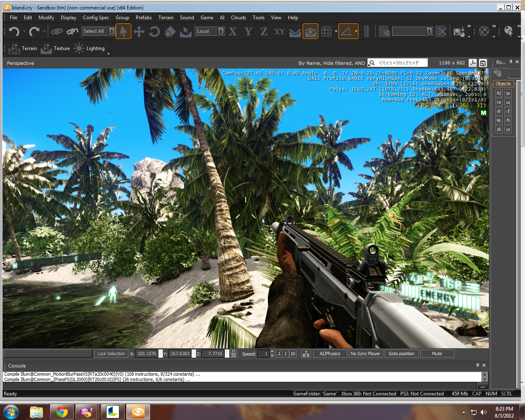The height and width of the screenshot is (420, 525).
Task: Open the Local coordinate system dropdown
Action: [x=210, y=31]
